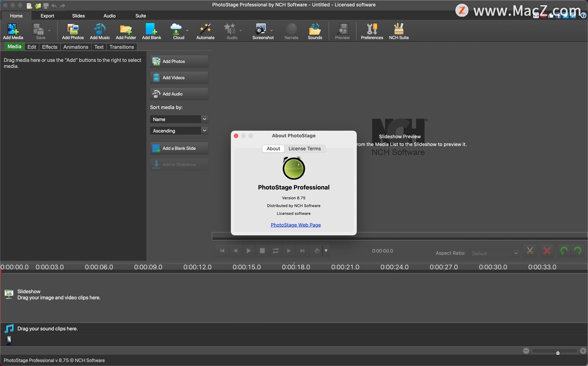Click the rotate clockwise green arrow
The height and width of the screenshot is (366, 588).
pos(578,251)
